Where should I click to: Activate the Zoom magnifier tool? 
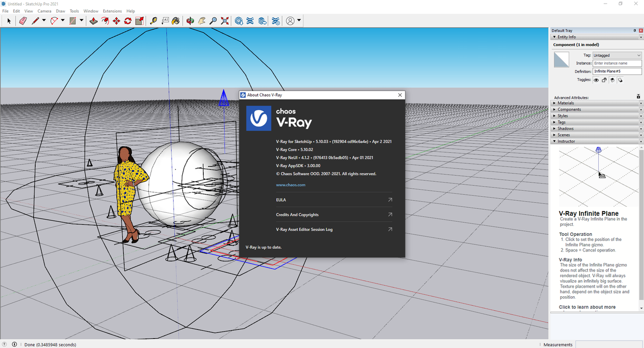coord(213,21)
